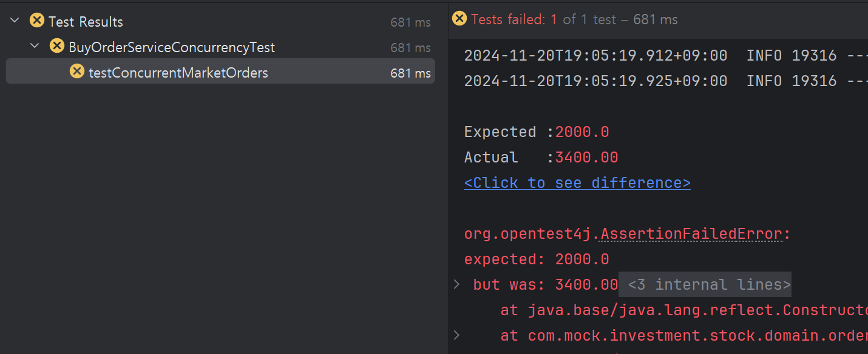Expand the folded 'but was: 3400.00' line

457,284
